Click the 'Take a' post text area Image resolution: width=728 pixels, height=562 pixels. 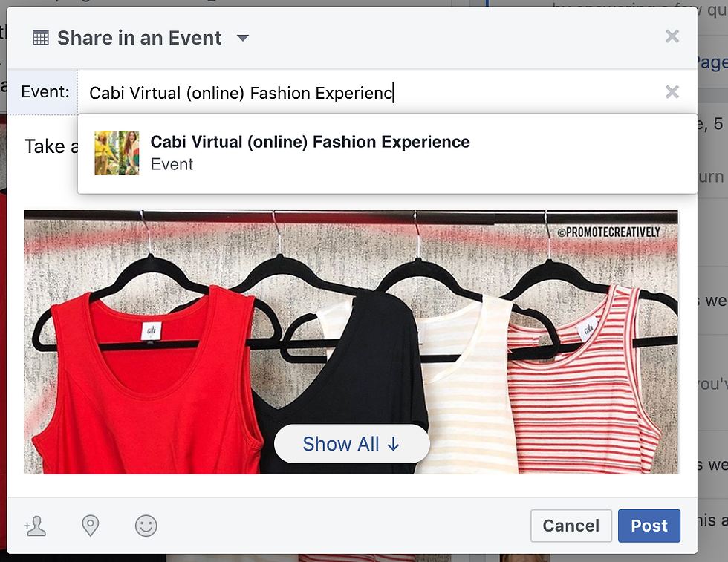coord(51,147)
